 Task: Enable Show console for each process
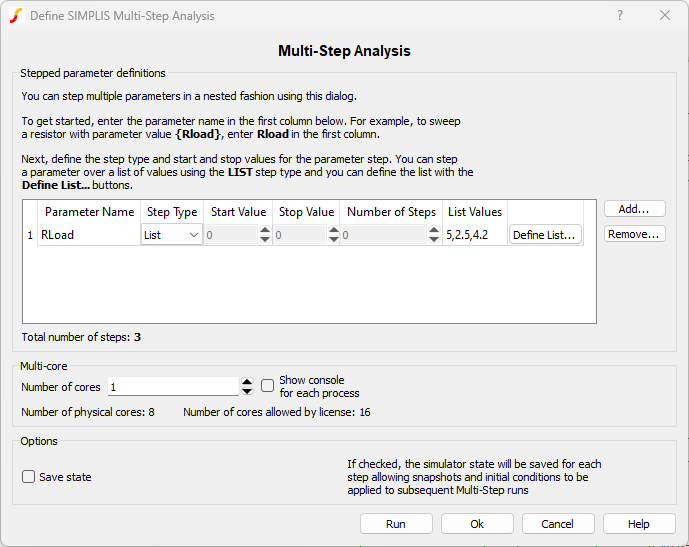click(x=267, y=386)
